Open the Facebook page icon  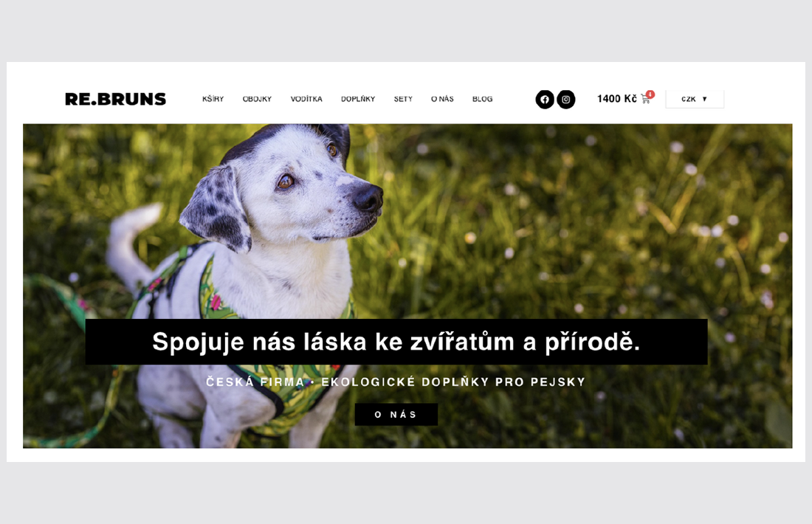[x=545, y=99]
